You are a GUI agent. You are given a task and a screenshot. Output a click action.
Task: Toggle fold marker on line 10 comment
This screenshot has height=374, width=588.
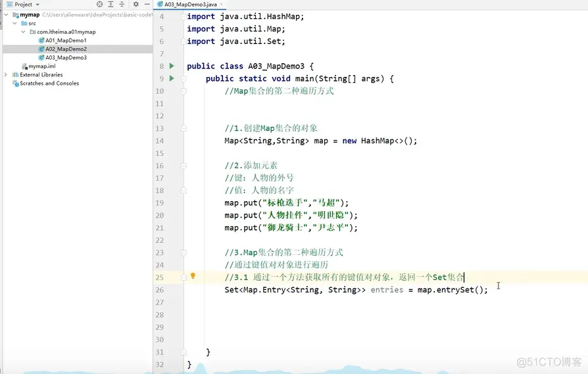pyautogui.click(x=184, y=91)
